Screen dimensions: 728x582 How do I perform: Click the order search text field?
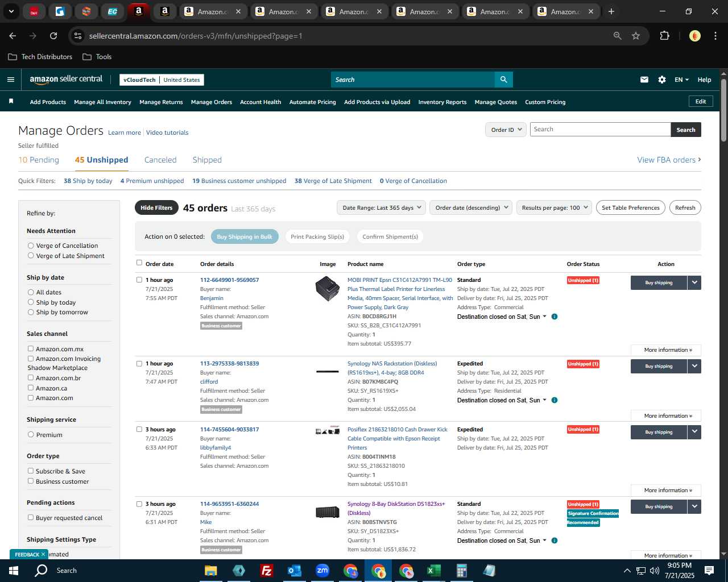click(x=600, y=130)
